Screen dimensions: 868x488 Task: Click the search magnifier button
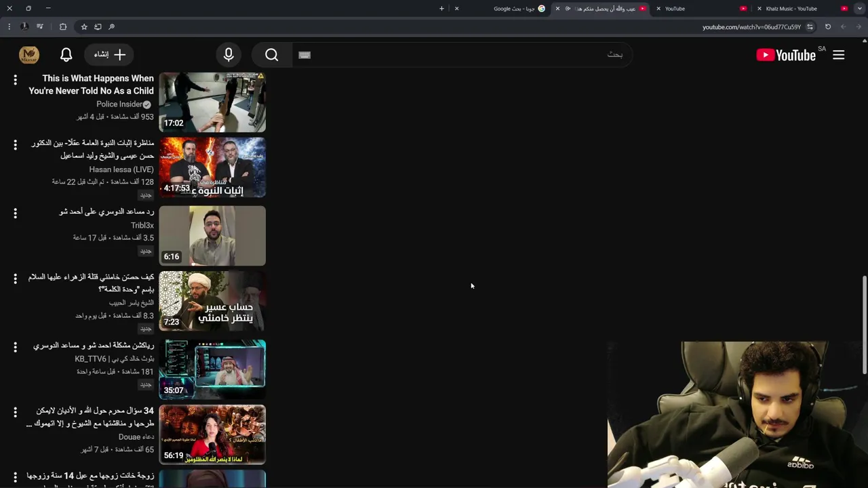click(x=272, y=55)
